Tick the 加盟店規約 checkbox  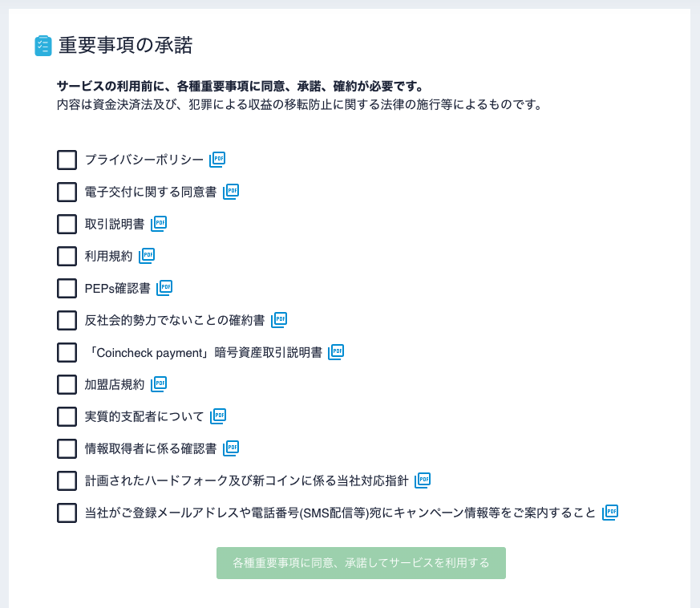[67, 385]
